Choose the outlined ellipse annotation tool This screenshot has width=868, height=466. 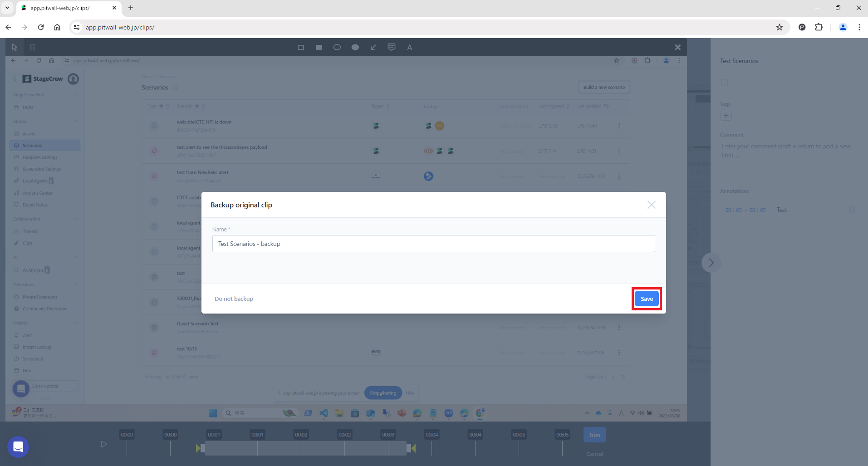tap(337, 47)
